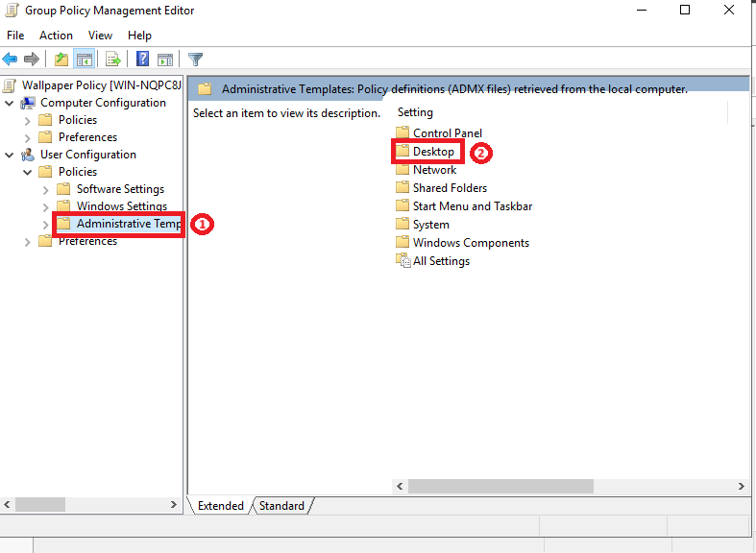Image resolution: width=756 pixels, height=553 pixels.
Task: Expand the Software Settings node
Action: pos(46,190)
